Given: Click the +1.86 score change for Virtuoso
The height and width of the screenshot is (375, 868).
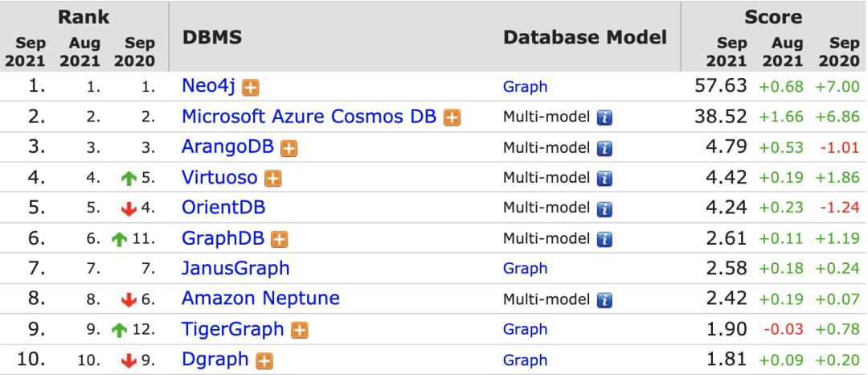Looking at the screenshot, I should coord(837,179).
